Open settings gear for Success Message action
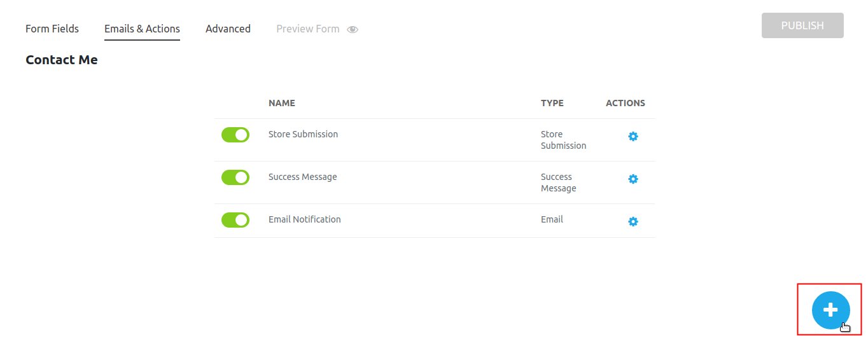The width and height of the screenshot is (868, 337). pos(633,179)
